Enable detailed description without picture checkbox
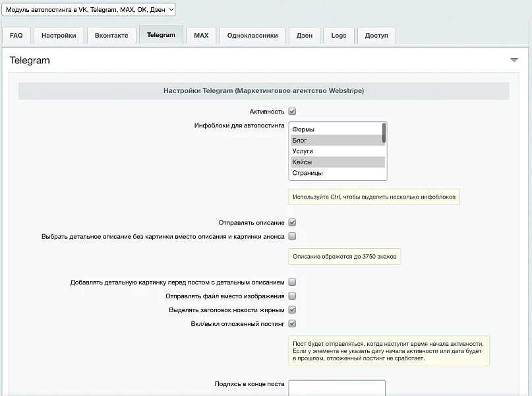 (x=292, y=236)
